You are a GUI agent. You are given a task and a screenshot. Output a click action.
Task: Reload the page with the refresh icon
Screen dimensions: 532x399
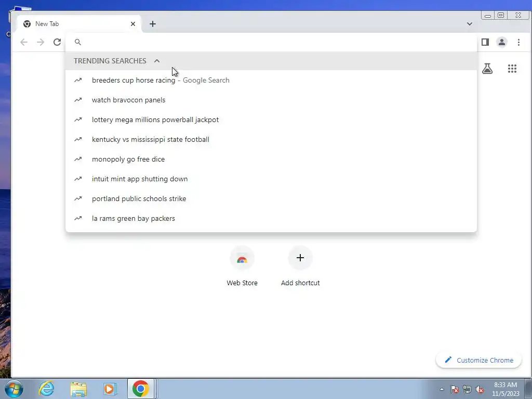point(57,42)
